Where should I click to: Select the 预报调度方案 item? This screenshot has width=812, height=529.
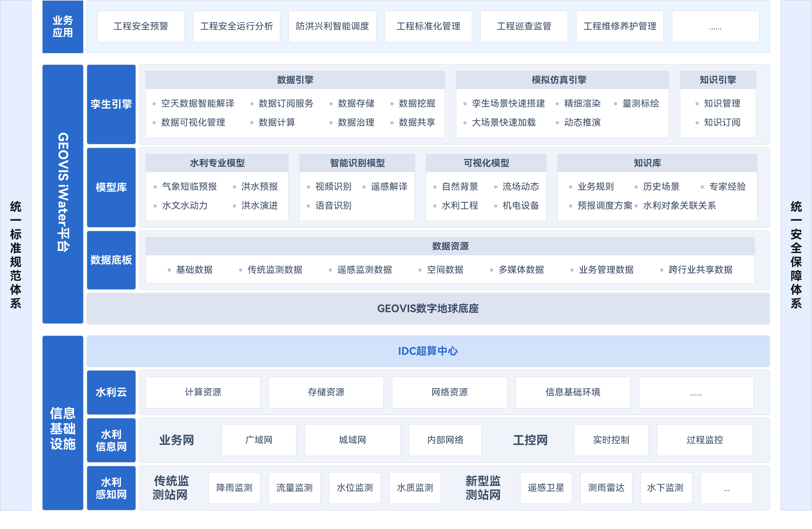[605, 206]
